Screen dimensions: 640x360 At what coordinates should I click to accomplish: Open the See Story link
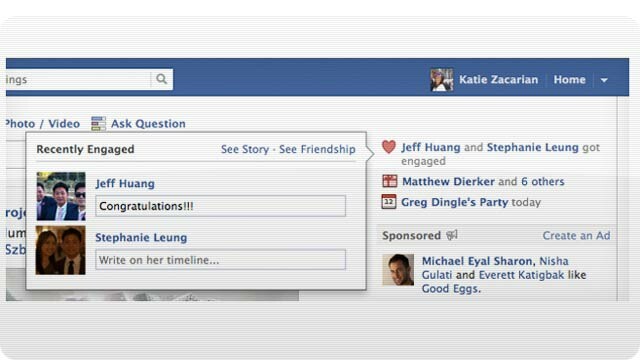pyautogui.click(x=245, y=149)
